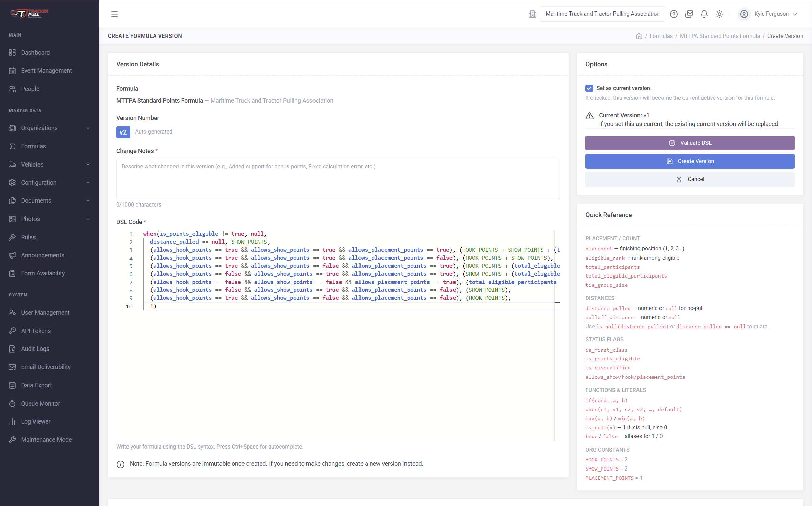Image resolution: width=812 pixels, height=506 pixels.
Task: Expand the Photos sidebar menu
Action: 50,219
